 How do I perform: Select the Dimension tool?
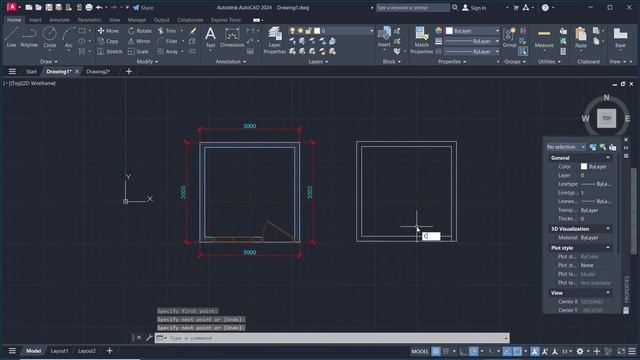click(x=232, y=37)
